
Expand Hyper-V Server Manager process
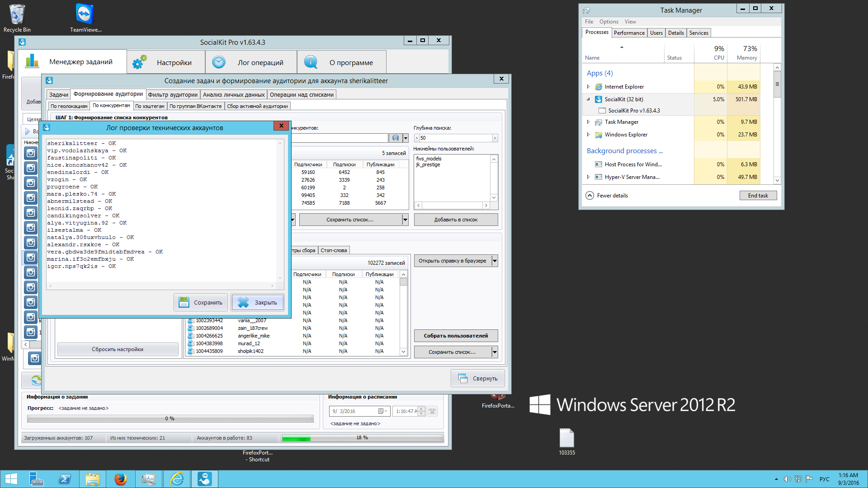(x=588, y=177)
